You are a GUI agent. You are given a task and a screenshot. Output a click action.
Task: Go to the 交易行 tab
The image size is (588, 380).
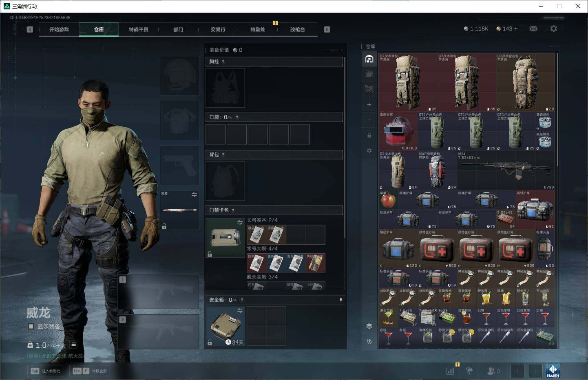pyautogui.click(x=218, y=29)
